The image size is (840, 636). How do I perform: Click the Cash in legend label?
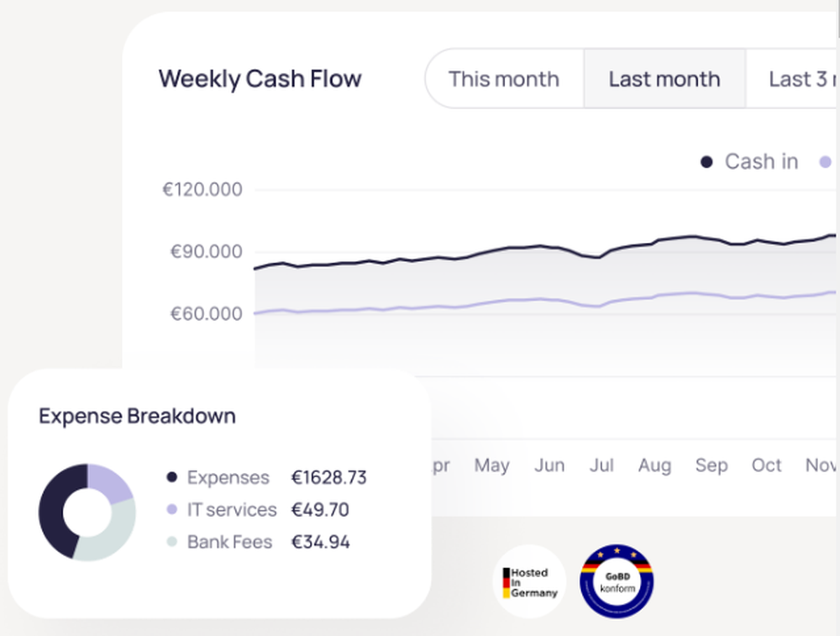pos(761,161)
